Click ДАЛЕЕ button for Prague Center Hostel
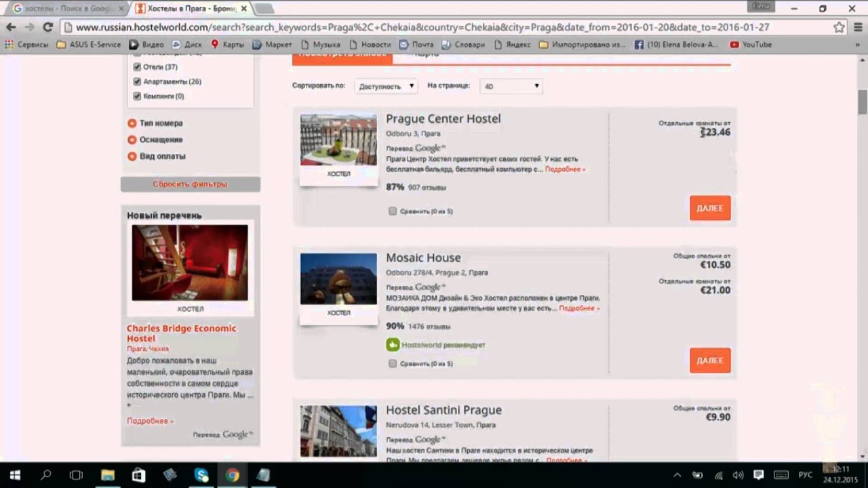The height and width of the screenshot is (488, 868). [710, 208]
